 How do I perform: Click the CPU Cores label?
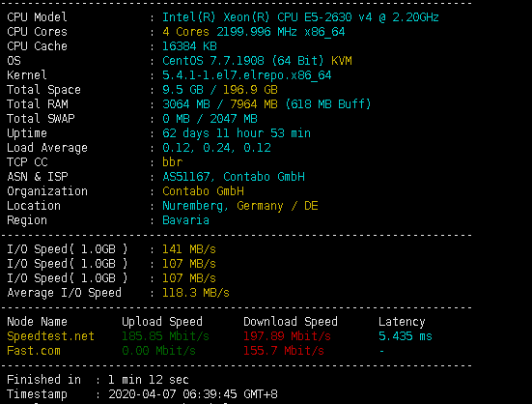point(37,32)
